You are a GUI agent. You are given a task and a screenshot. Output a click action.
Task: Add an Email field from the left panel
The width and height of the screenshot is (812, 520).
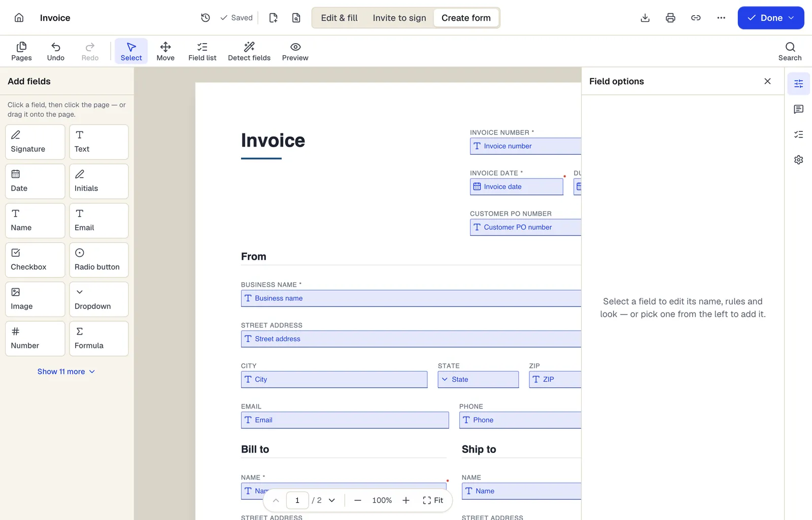[x=99, y=221]
